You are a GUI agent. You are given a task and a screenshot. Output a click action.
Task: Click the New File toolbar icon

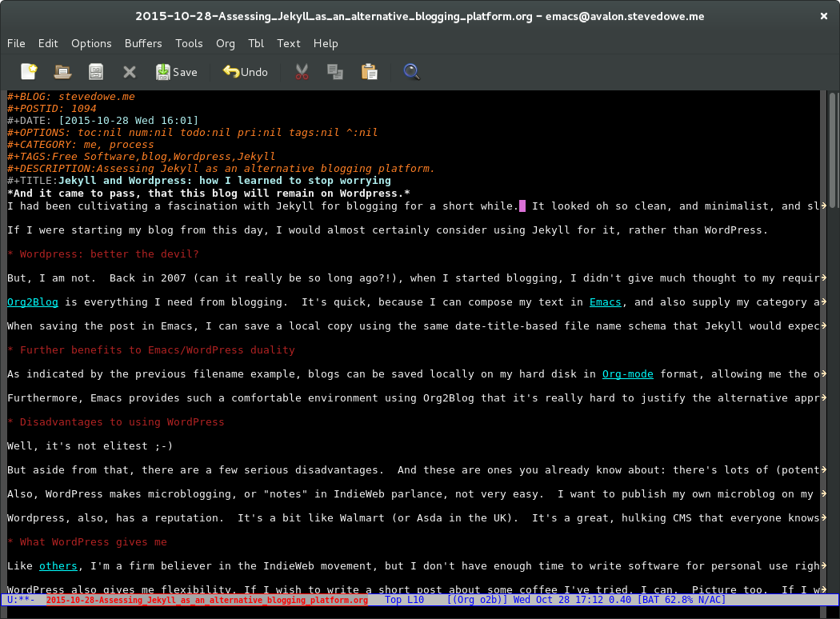(x=29, y=72)
